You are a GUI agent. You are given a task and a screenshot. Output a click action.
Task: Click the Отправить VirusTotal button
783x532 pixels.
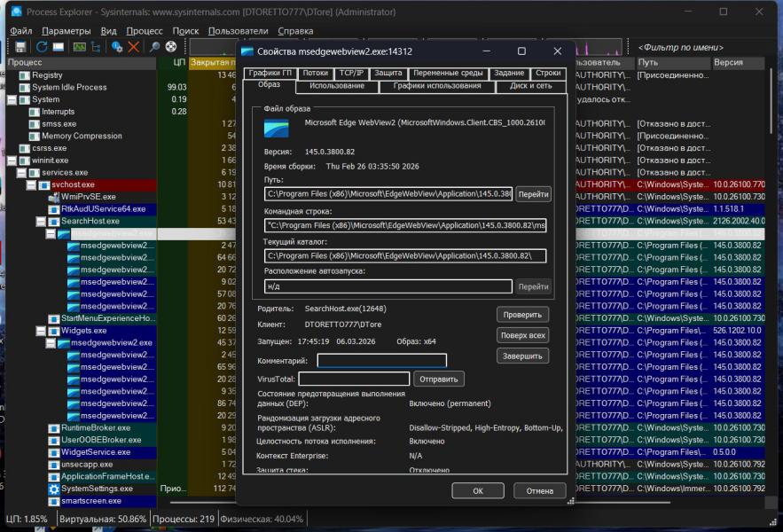click(438, 379)
